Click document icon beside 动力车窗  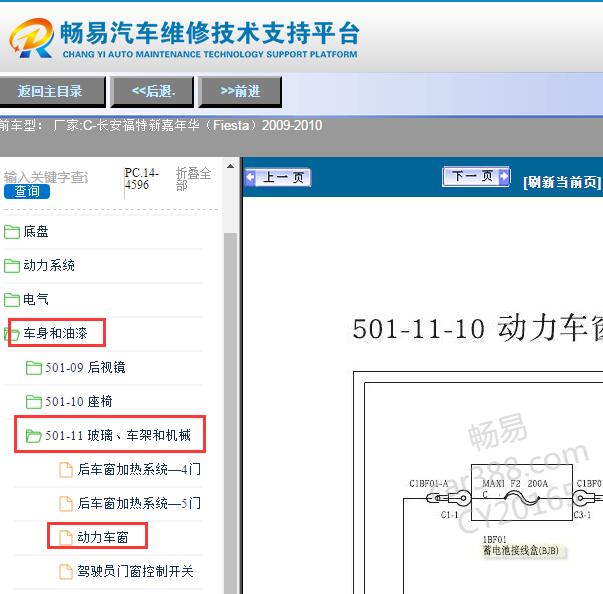point(66,537)
